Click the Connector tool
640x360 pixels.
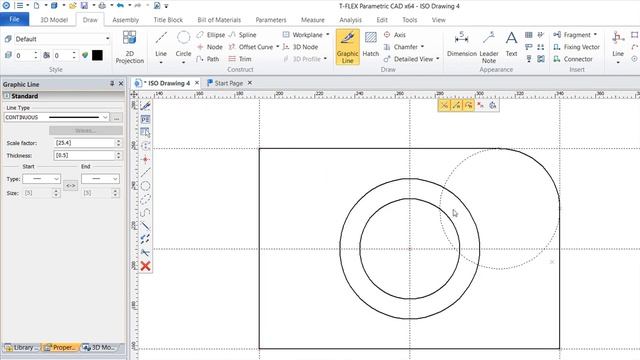tap(573, 59)
